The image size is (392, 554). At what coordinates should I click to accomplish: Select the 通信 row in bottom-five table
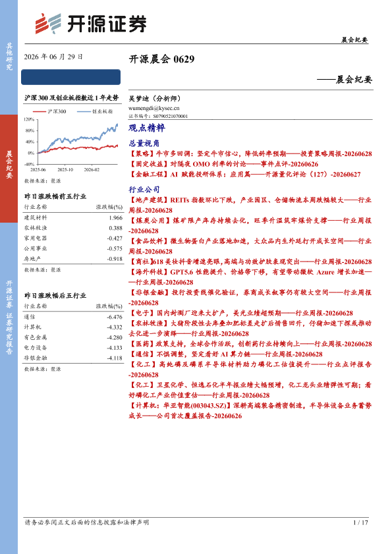tap(73, 317)
